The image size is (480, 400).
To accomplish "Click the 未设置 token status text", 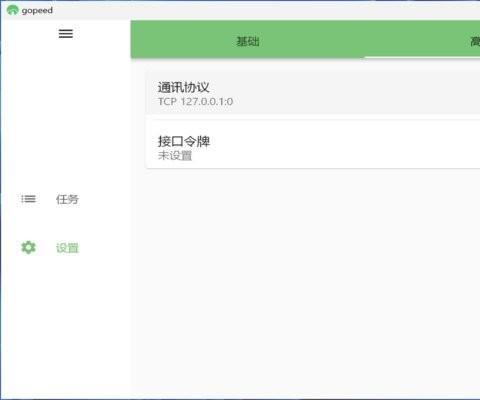I will tap(175, 156).
